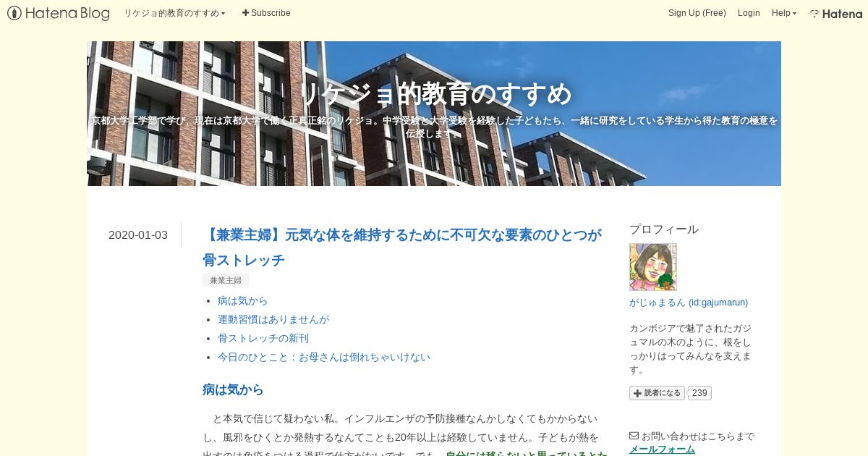Image resolution: width=868 pixels, height=456 pixels.
Task: Select the 兼業主婦 category tag
Action: pos(226,280)
